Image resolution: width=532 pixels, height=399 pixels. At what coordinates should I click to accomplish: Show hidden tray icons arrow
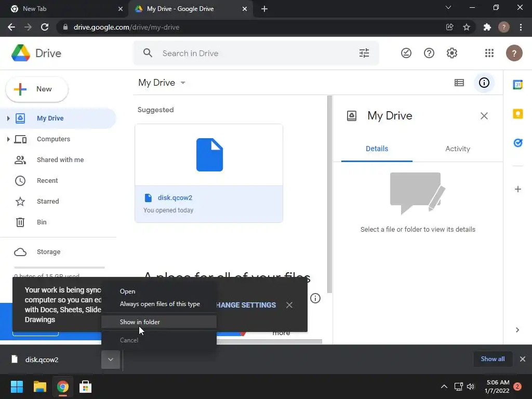point(444,387)
